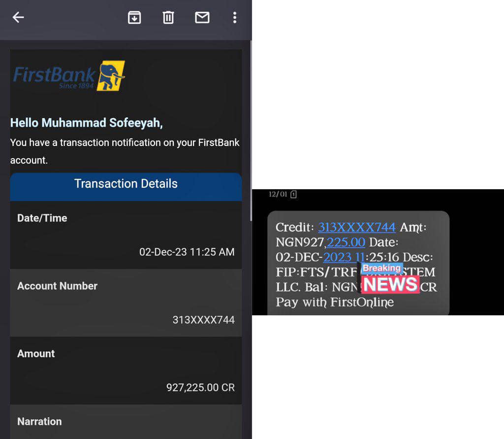Click the underlined 2023 11 date link
The image size is (504, 439).
pyautogui.click(x=343, y=257)
